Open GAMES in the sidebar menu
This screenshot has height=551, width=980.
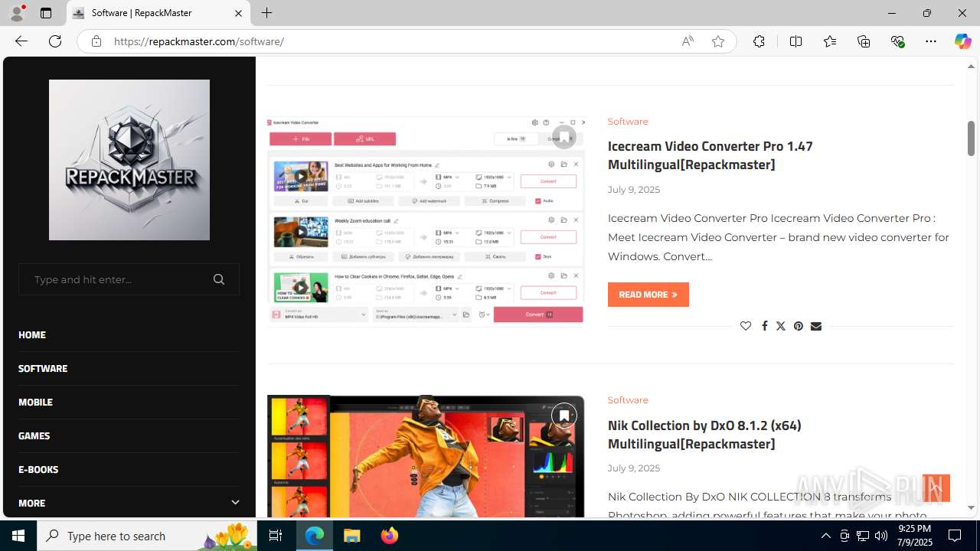(34, 435)
